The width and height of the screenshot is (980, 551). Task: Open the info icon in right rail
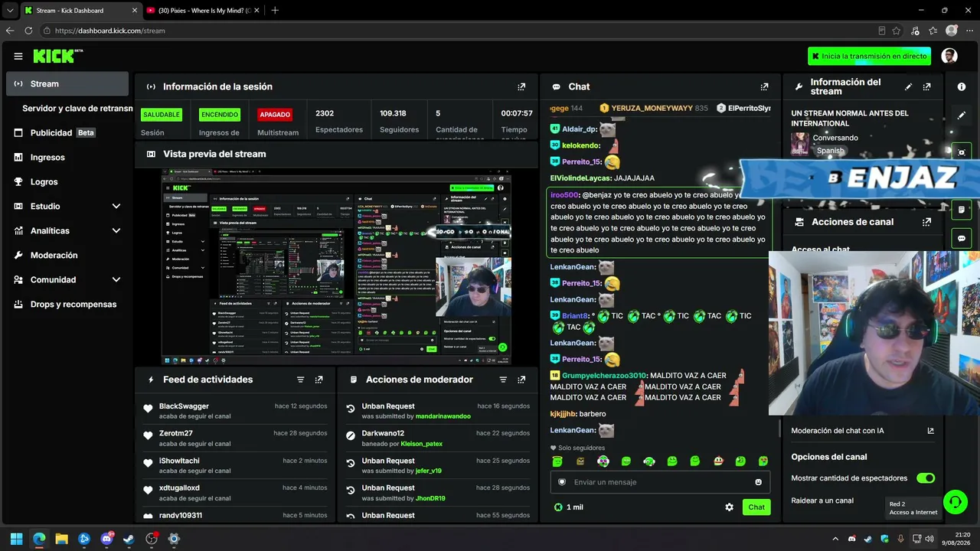[x=962, y=86]
